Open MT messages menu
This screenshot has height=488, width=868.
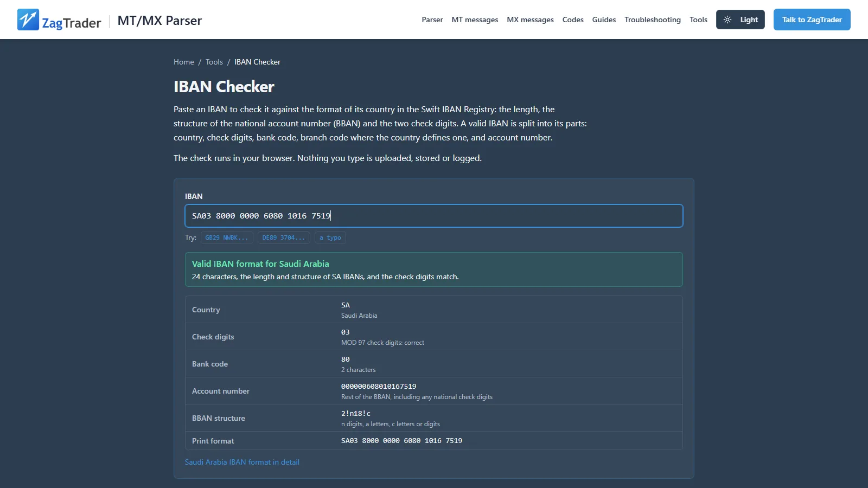[475, 20]
